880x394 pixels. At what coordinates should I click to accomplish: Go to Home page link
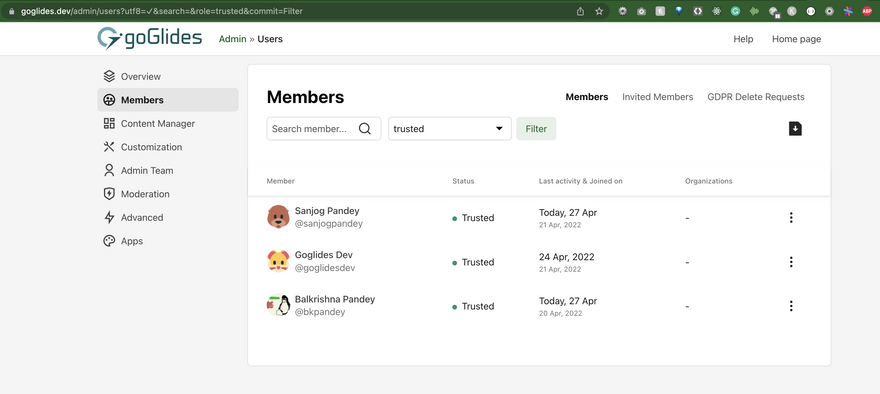(x=796, y=39)
